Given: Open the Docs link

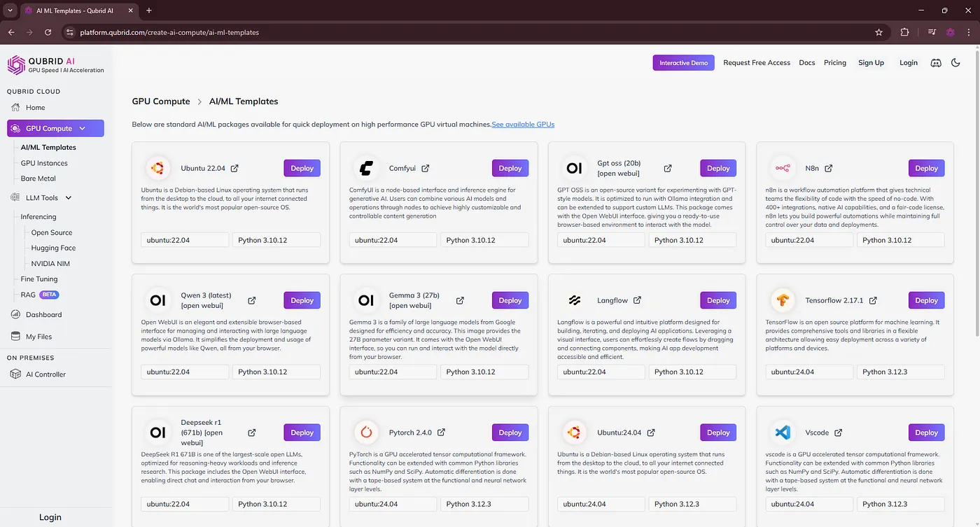Looking at the screenshot, I should pyautogui.click(x=807, y=63).
